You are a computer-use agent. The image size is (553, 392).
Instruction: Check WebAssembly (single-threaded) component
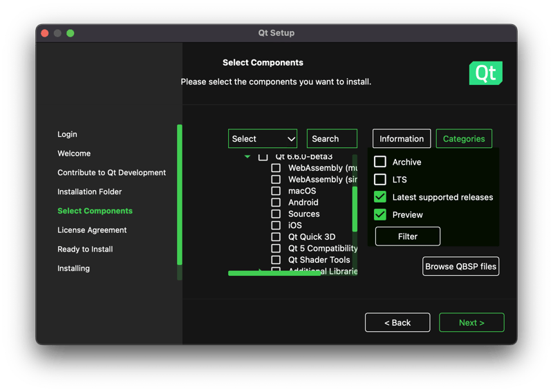point(276,179)
